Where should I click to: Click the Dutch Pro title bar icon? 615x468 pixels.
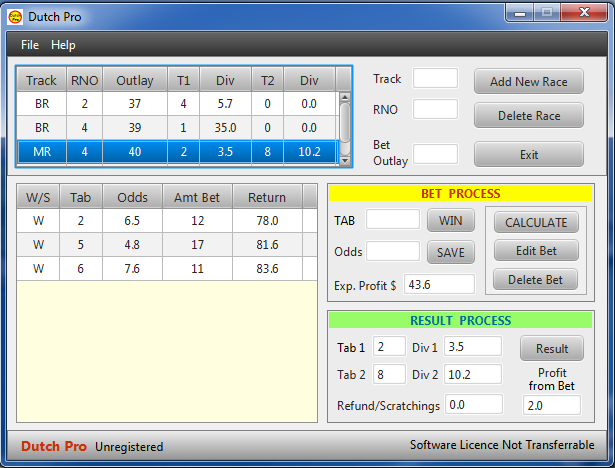tap(15, 17)
